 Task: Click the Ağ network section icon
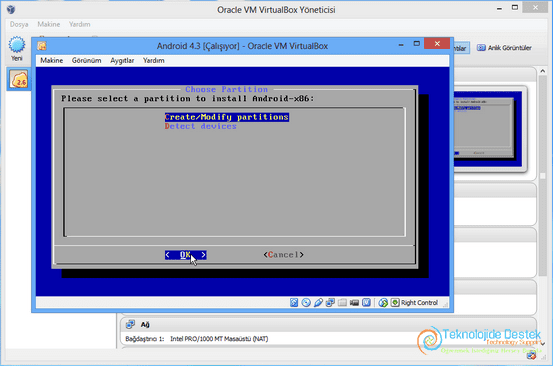130,324
